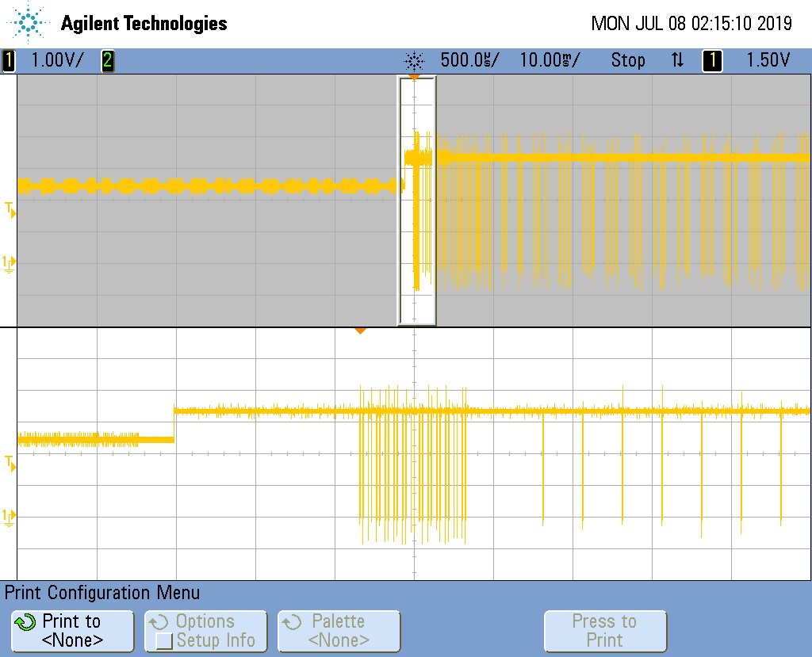Click the Print Configuration Menu title
The height and width of the screenshot is (657, 812).
tap(102, 593)
